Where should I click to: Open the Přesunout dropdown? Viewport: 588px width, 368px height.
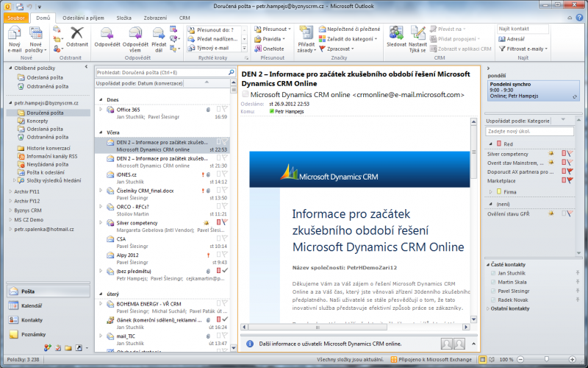pos(272,29)
